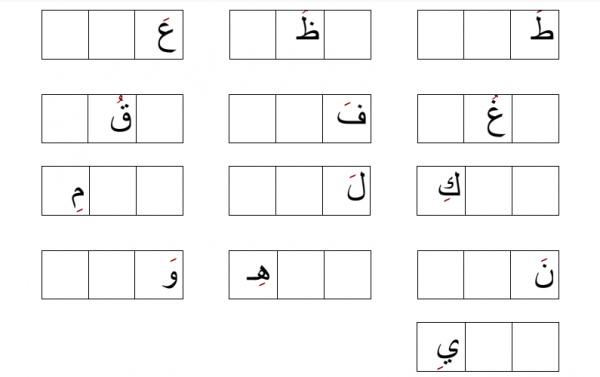Viewport: 600px width, 377px height.
Task: Click the cell showing the letter ط
Action: point(535,35)
